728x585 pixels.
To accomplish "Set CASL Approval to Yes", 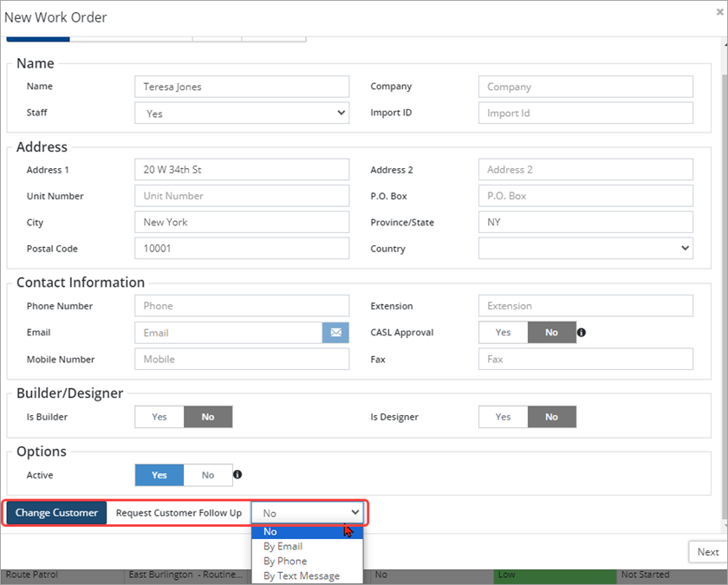I will 503,332.
